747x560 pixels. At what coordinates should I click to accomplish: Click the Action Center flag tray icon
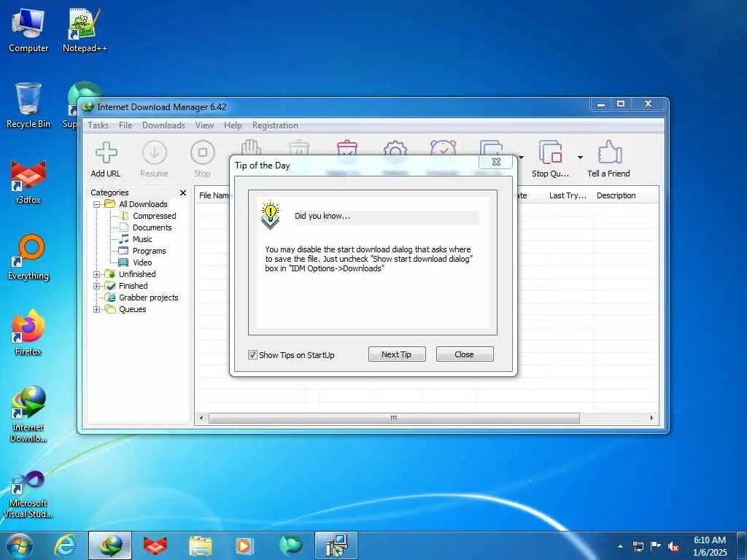pyautogui.click(x=656, y=546)
